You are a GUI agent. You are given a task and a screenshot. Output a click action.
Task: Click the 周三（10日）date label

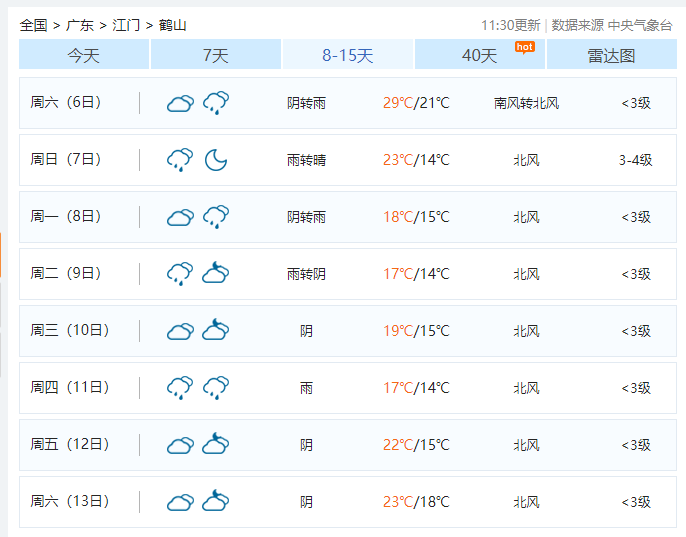(x=70, y=330)
